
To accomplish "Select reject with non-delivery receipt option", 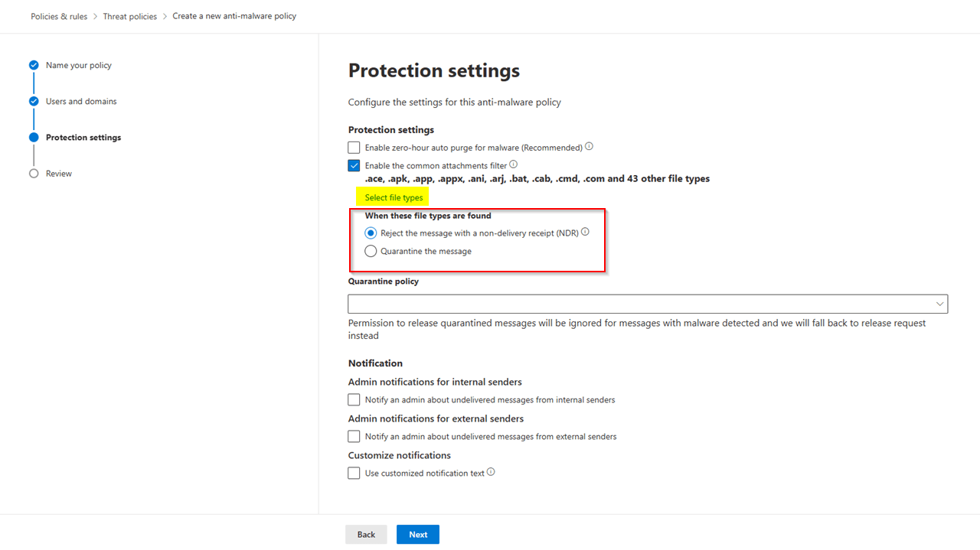I will pyautogui.click(x=371, y=233).
